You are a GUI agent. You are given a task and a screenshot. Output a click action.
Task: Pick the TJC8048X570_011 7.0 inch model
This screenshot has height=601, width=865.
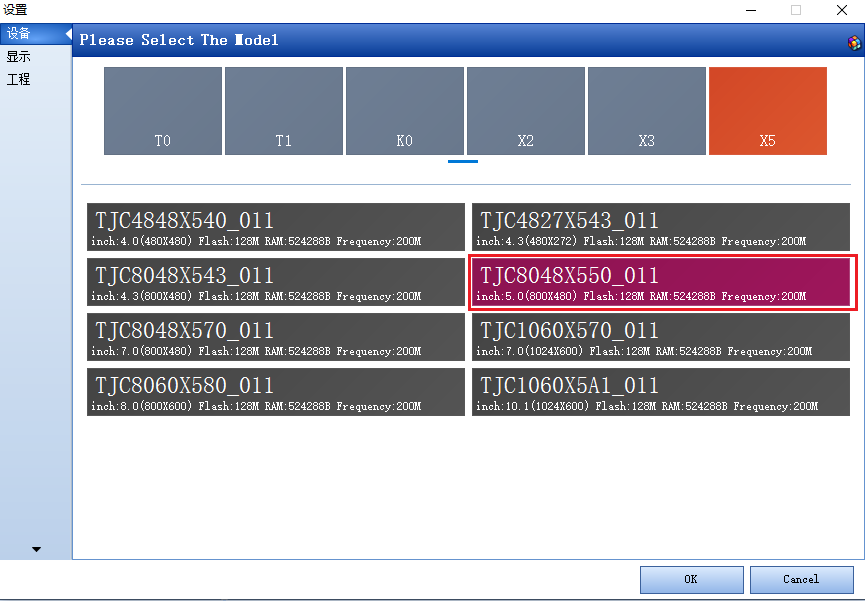pyautogui.click(x=276, y=337)
